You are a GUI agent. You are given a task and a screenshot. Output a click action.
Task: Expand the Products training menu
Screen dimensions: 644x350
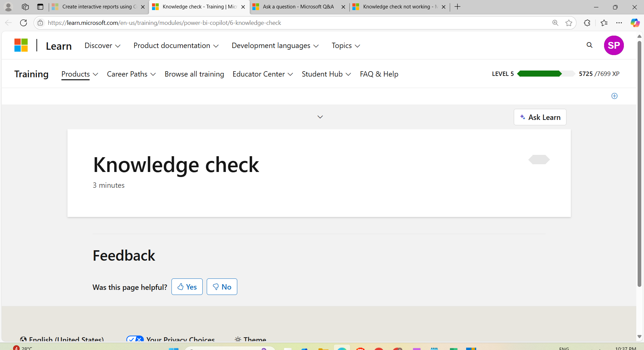80,74
